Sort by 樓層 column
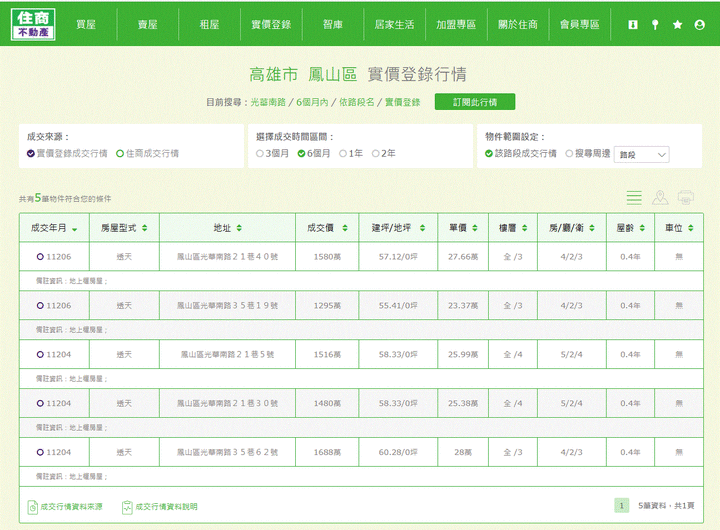This screenshot has height=530, width=720. [513, 228]
